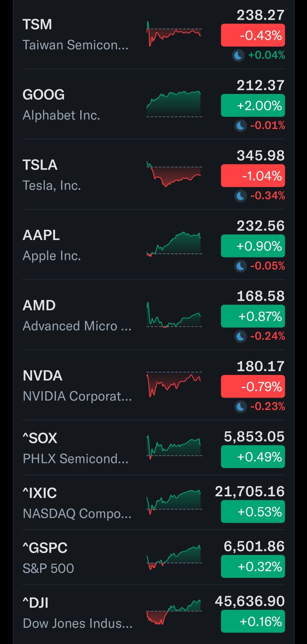Tap Tesla's -1.04% red change badge
The image size is (307, 644).
[253, 176]
